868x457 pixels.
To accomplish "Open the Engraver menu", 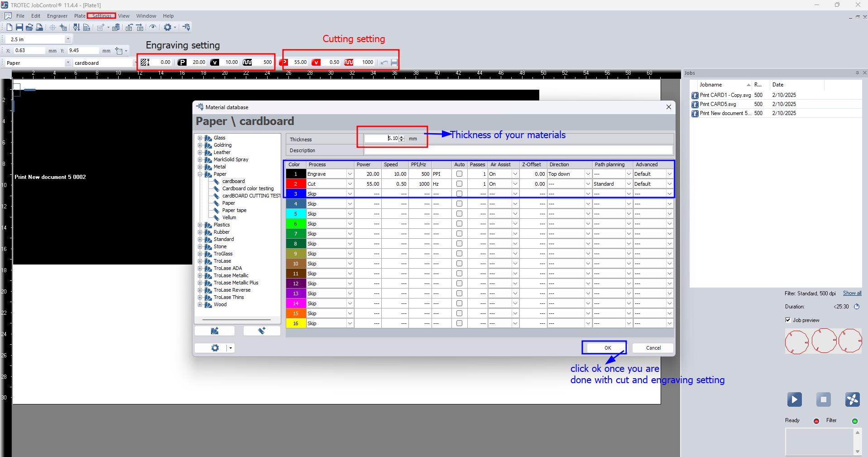I will (x=58, y=16).
